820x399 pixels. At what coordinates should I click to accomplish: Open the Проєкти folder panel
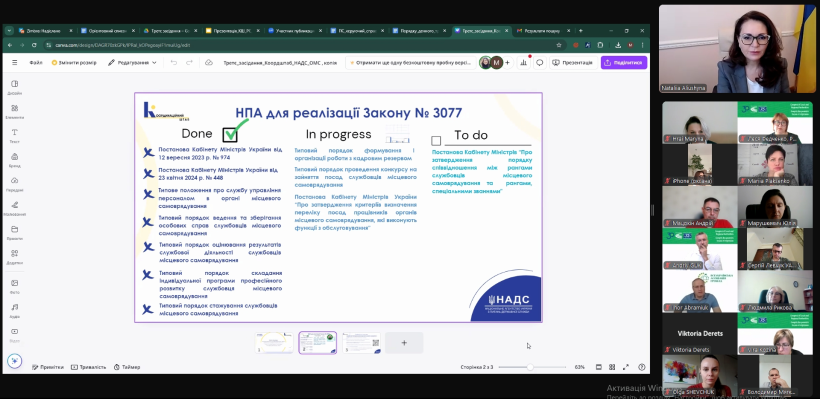tap(15, 232)
